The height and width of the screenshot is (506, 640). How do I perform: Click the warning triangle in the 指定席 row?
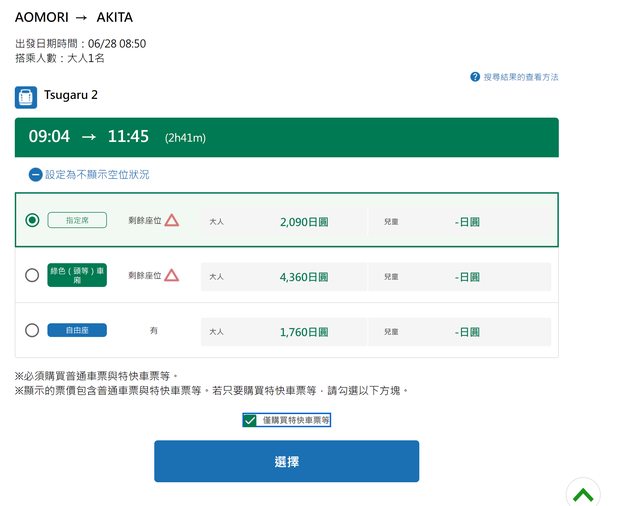click(x=172, y=220)
